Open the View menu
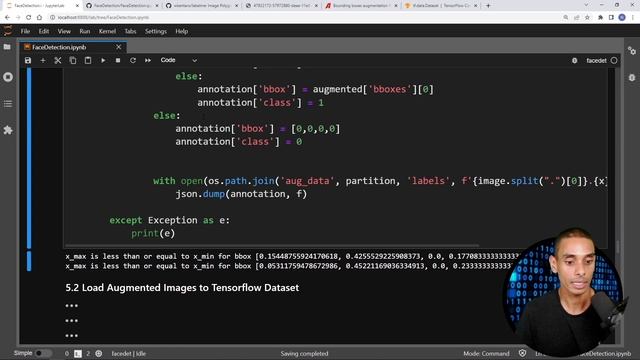 (64, 31)
